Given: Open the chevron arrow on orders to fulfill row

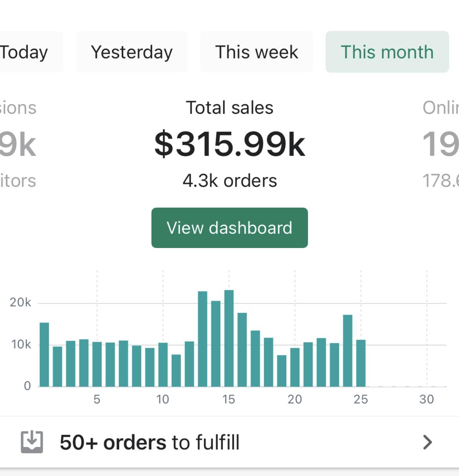Looking at the screenshot, I should tap(427, 442).
